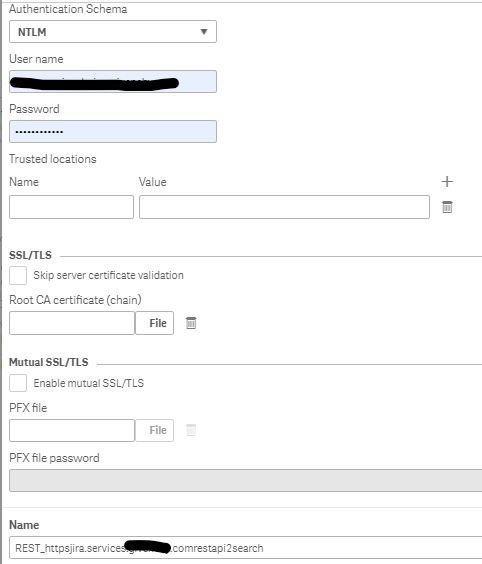Delete the trusted location row

447,207
